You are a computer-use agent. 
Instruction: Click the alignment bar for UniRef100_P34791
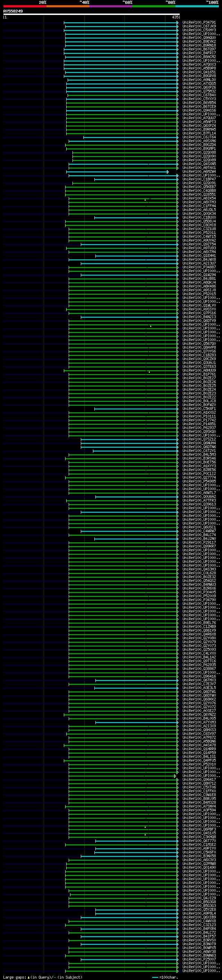pyautogui.click(x=121, y=23)
